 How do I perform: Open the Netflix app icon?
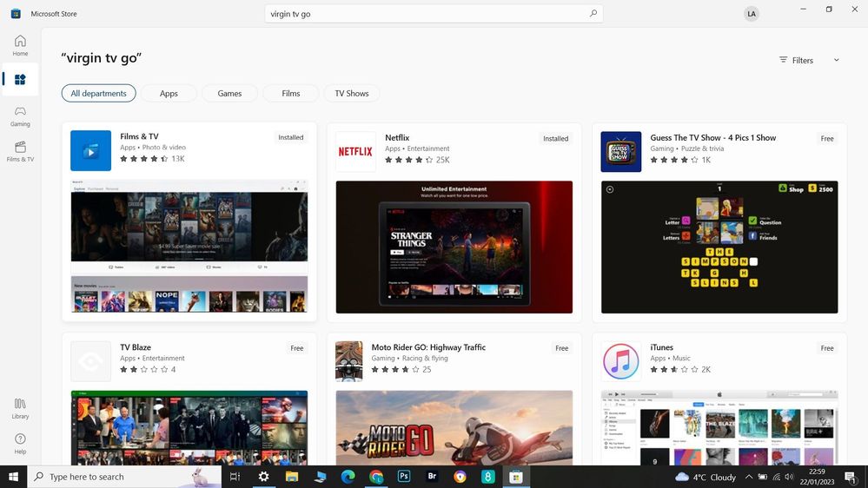point(355,152)
